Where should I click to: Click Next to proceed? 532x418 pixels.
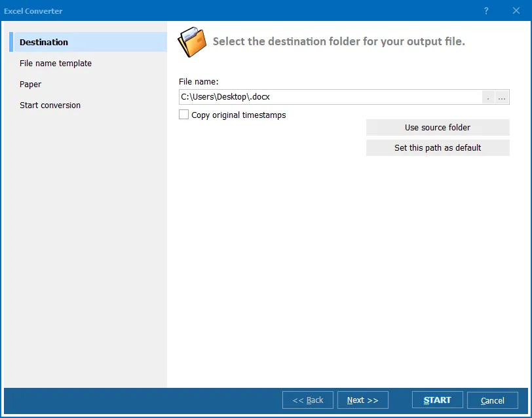pyautogui.click(x=362, y=400)
